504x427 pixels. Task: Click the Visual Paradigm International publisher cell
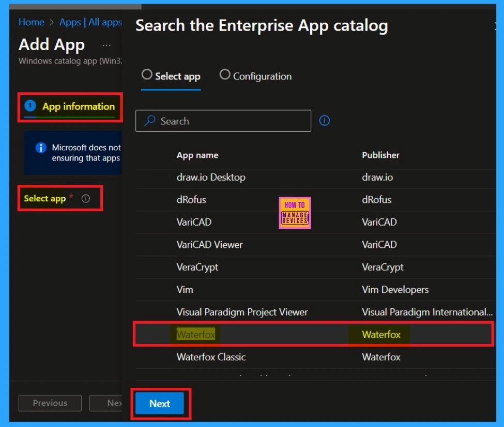coord(427,312)
